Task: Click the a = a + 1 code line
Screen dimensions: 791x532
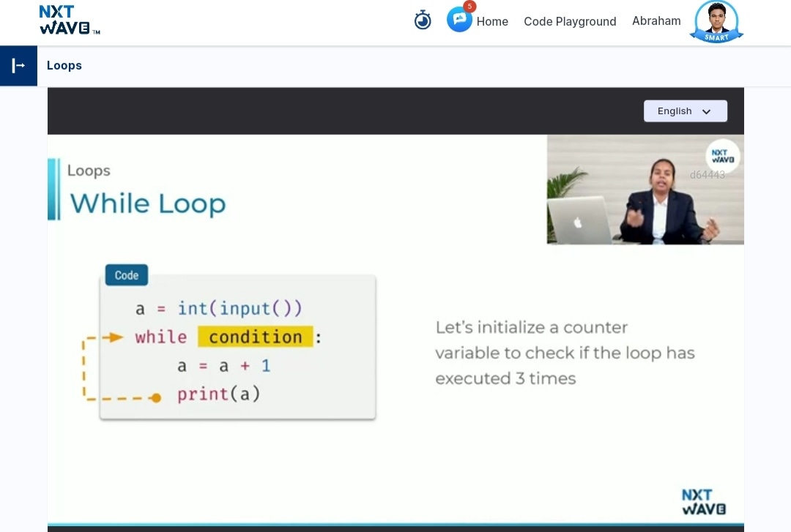Action: click(x=223, y=366)
